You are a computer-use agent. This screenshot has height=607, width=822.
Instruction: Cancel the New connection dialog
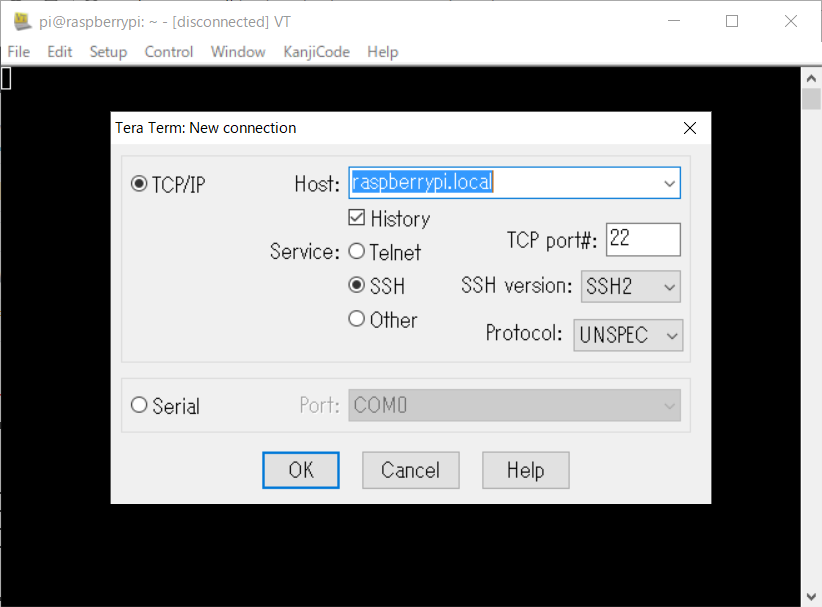pyautogui.click(x=411, y=470)
